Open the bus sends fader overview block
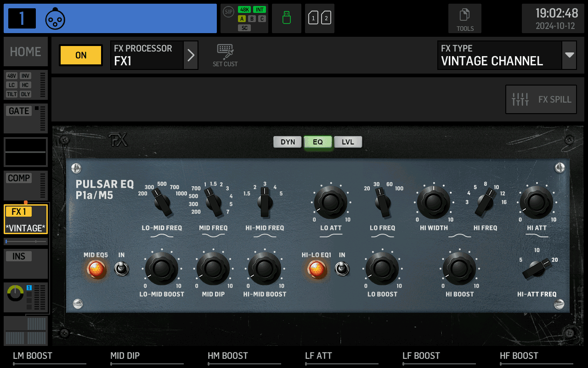 (x=26, y=331)
